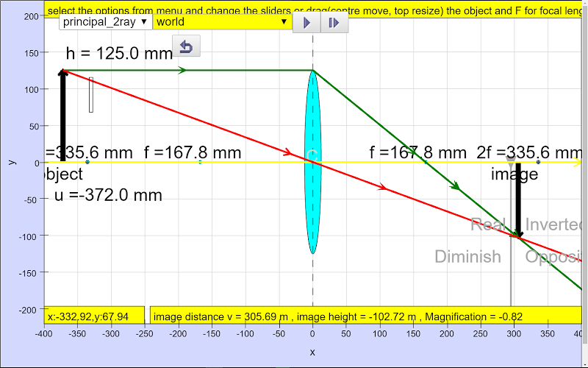Click the right focal point F marker
This screenshot has width=588, height=368.
(x=426, y=162)
